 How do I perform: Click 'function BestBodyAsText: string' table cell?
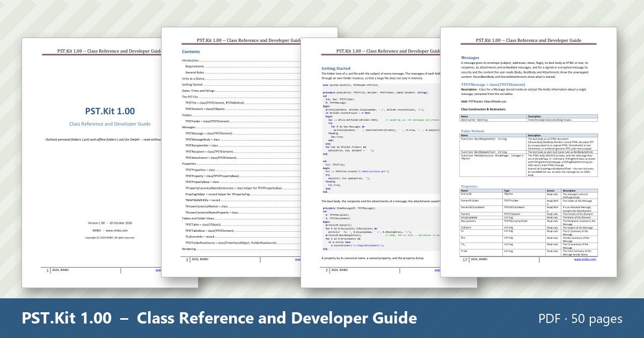pyautogui.click(x=494, y=152)
